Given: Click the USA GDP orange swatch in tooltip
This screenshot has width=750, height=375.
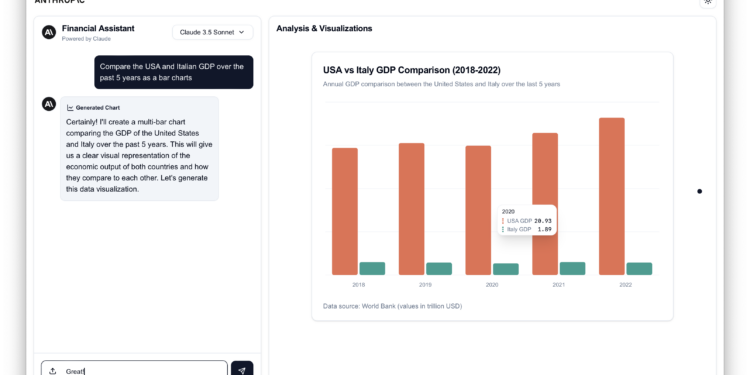Looking at the screenshot, I should [503, 221].
